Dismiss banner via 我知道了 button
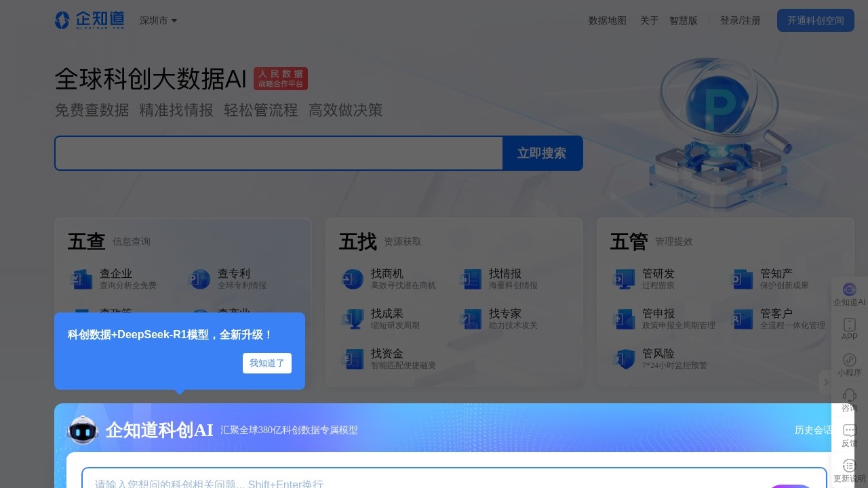Image resolution: width=868 pixels, height=488 pixels. [267, 363]
